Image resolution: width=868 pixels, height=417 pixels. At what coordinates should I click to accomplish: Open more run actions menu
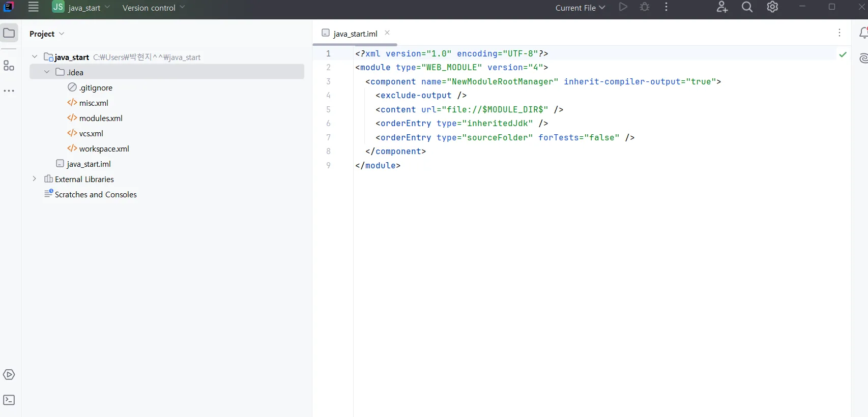(x=666, y=7)
